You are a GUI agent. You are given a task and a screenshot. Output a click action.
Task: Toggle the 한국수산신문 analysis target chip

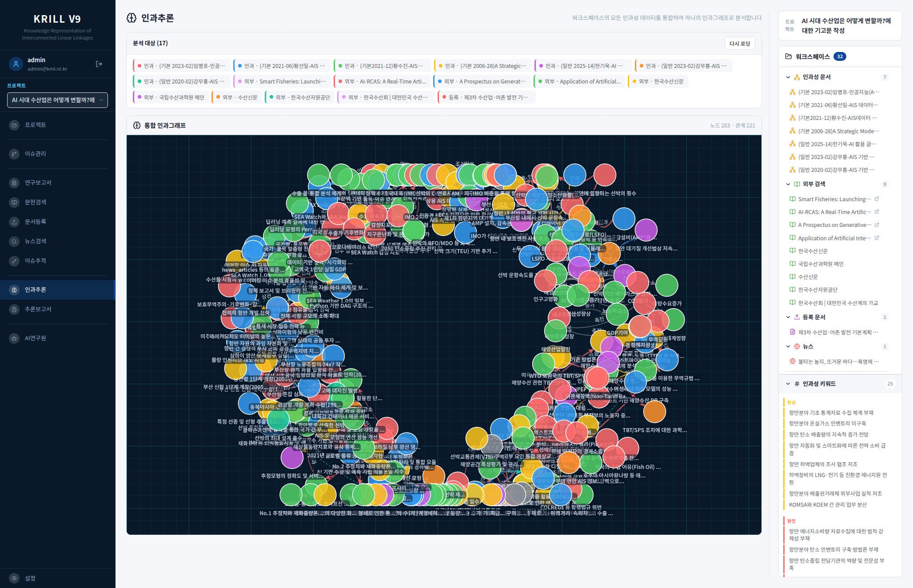tap(658, 81)
